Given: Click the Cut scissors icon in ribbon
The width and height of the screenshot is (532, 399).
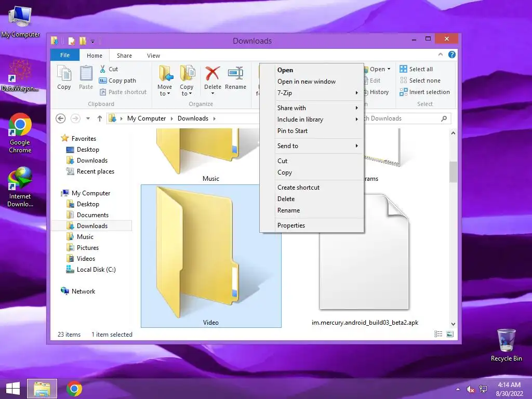Looking at the screenshot, I should coord(102,69).
